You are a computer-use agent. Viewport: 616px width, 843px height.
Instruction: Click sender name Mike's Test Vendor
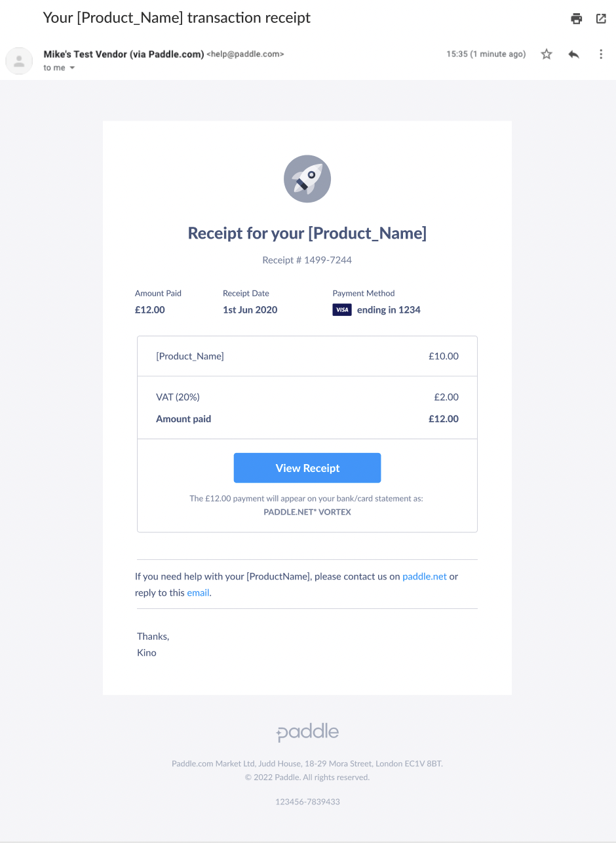124,54
